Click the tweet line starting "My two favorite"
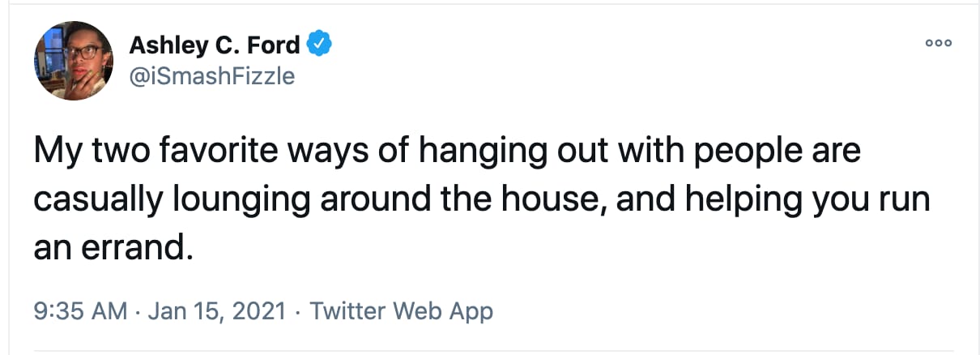The image size is (980, 355). click(446, 152)
